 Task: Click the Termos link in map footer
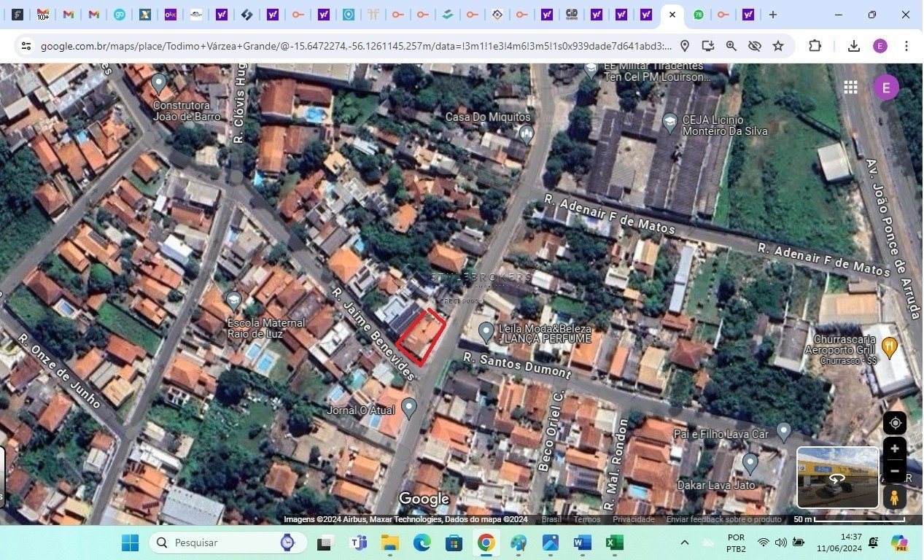pyautogui.click(x=586, y=519)
